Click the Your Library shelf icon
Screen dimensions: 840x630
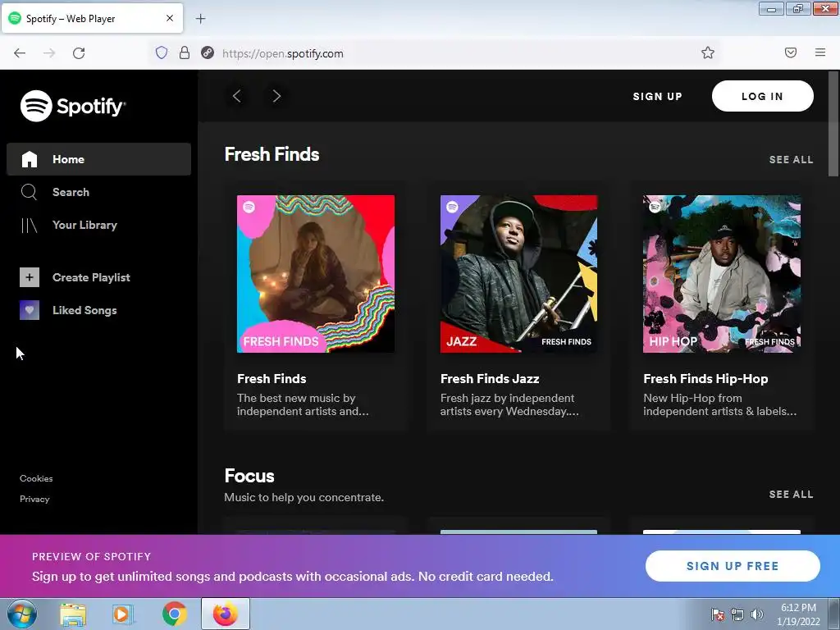(x=29, y=226)
